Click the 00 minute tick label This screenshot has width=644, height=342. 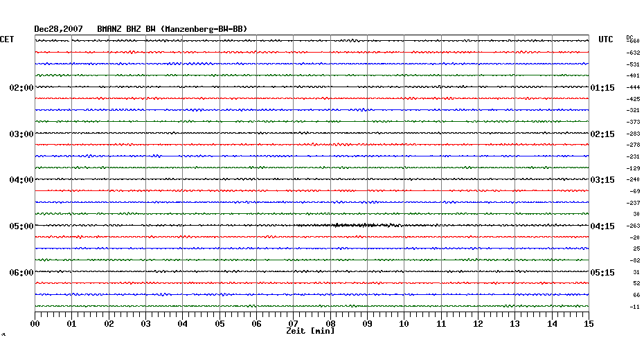[x=35, y=323]
